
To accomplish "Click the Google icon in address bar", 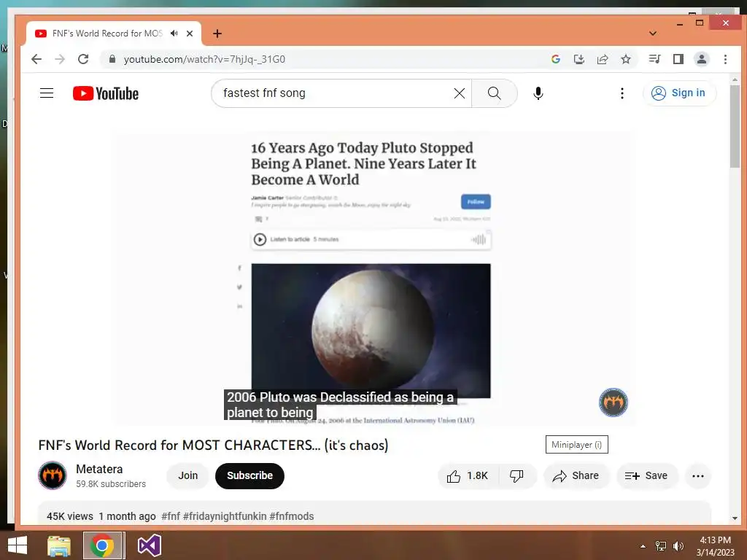I will point(555,59).
